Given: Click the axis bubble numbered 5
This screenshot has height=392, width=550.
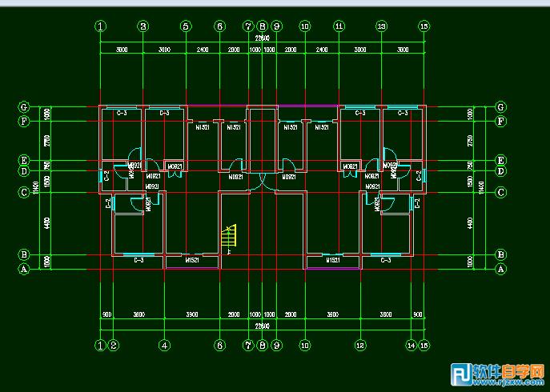Looking at the screenshot, I should pyautogui.click(x=186, y=26).
